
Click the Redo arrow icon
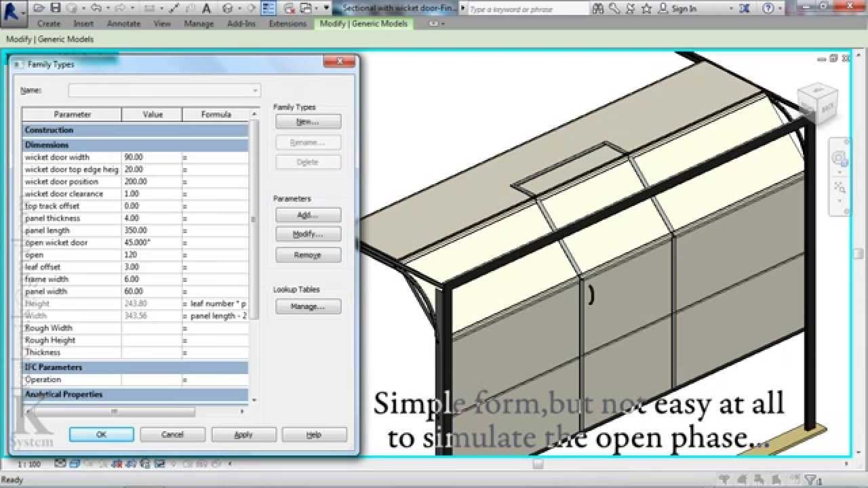[x=119, y=8]
